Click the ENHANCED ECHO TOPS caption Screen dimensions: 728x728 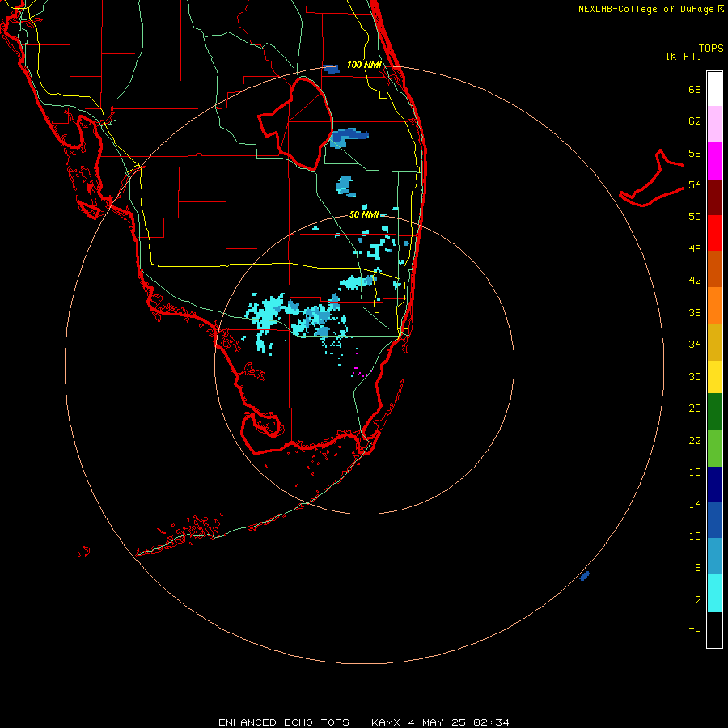click(284, 722)
